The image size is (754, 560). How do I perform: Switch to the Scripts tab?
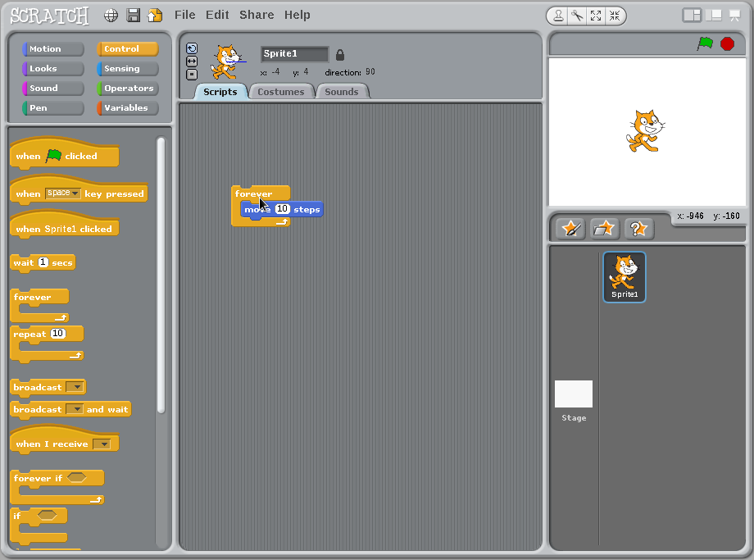tap(220, 91)
